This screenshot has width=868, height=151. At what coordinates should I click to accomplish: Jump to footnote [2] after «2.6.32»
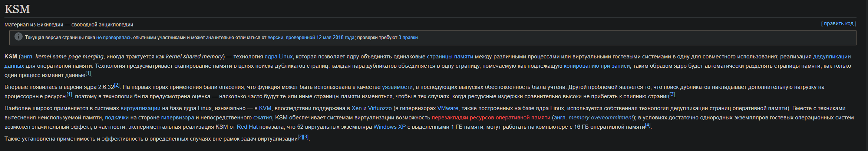click(117, 85)
